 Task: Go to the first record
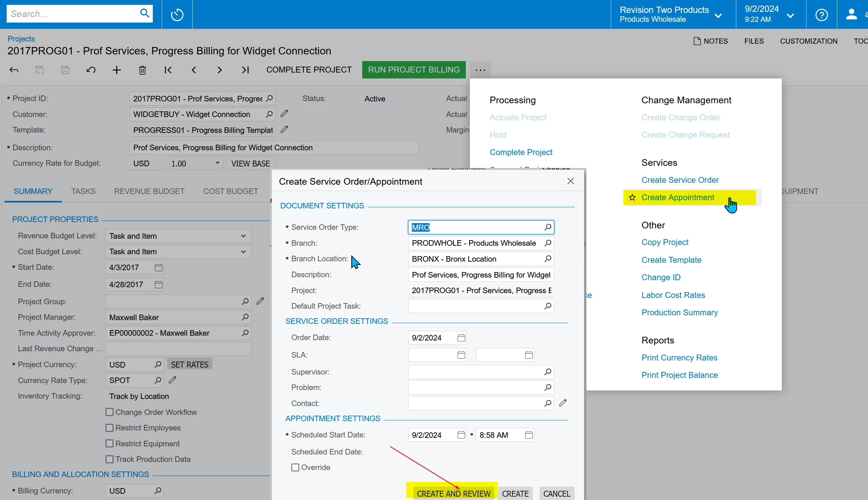[168, 70]
